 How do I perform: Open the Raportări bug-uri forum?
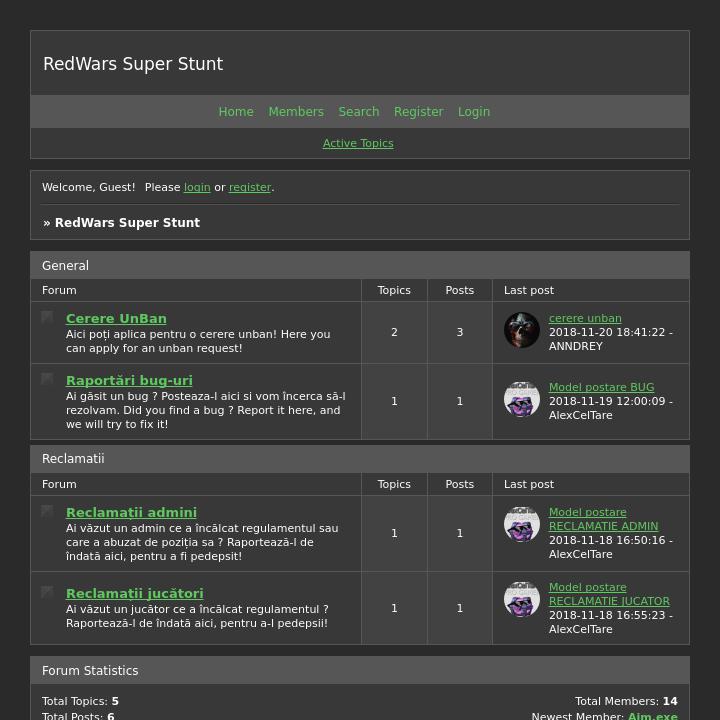(129, 381)
